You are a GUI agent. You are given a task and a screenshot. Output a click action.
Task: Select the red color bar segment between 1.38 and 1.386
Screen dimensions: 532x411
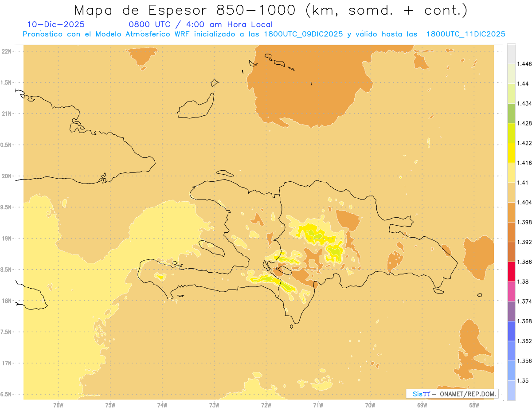pyautogui.click(x=511, y=272)
